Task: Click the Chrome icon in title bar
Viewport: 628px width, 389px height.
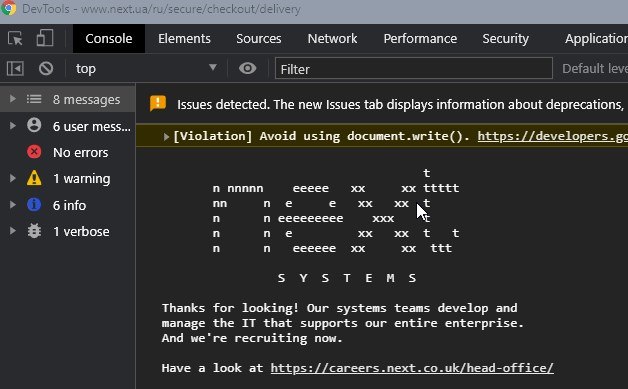Action: coord(8,8)
